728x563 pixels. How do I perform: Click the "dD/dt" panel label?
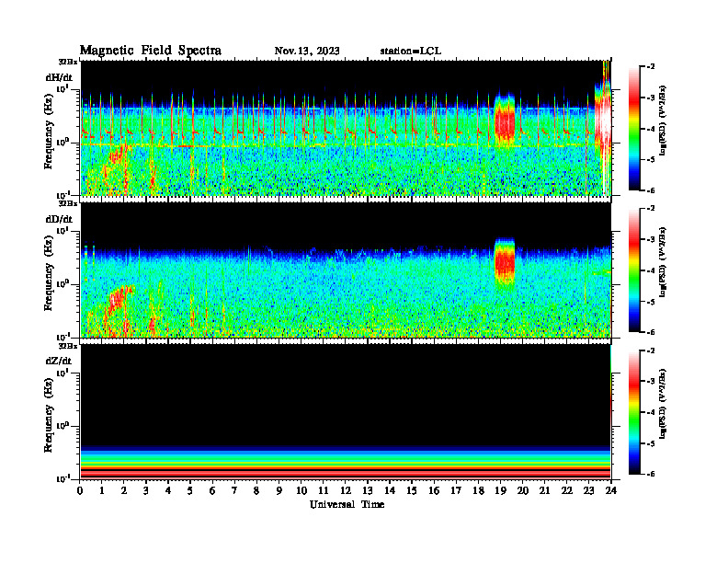59,219
